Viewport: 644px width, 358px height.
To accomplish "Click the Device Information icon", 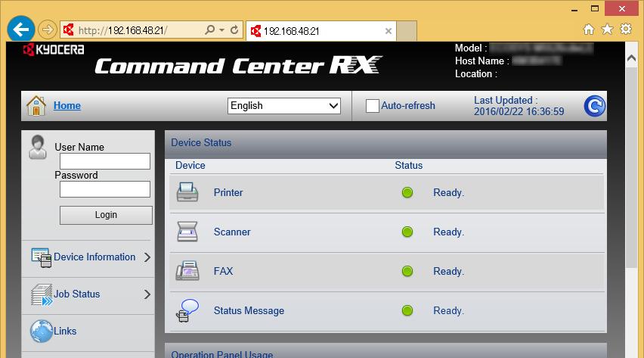I will coord(42,257).
